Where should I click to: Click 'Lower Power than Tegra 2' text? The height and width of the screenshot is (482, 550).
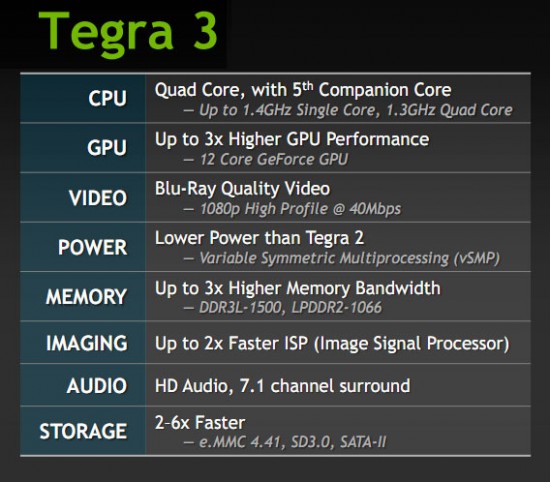click(x=259, y=238)
